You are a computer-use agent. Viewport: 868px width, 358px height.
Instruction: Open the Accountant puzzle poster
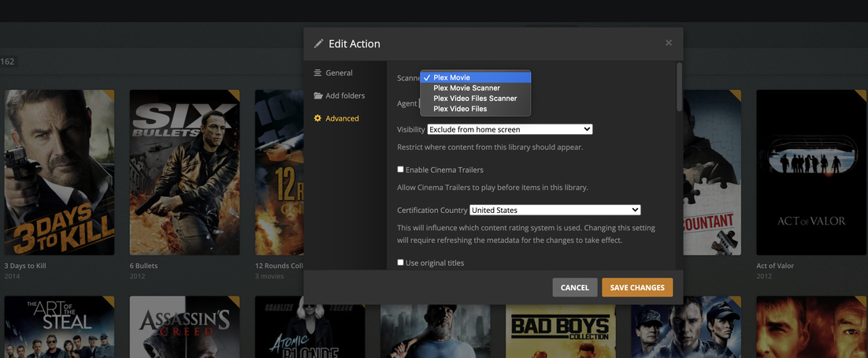(712, 173)
